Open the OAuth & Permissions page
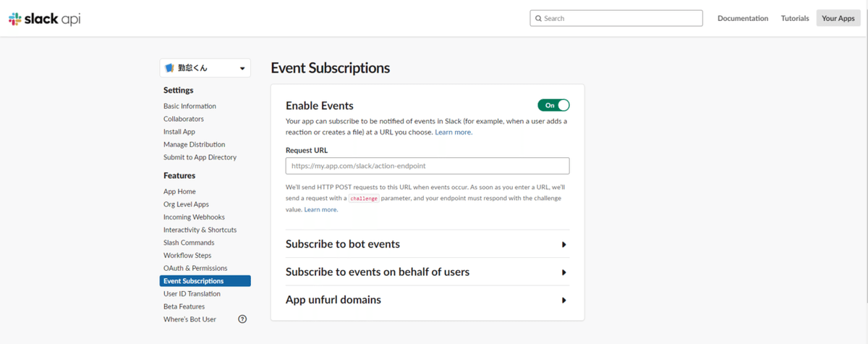The image size is (868, 344). tap(195, 268)
